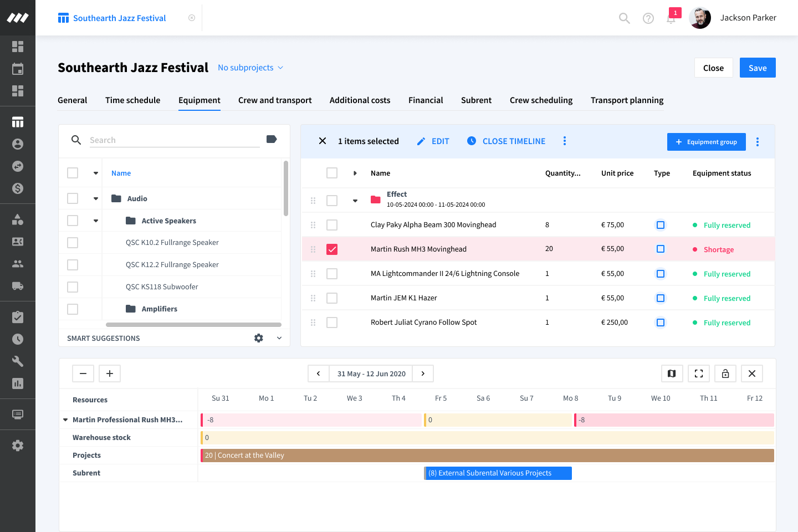Switch to the General tab

click(x=73, y=100)
